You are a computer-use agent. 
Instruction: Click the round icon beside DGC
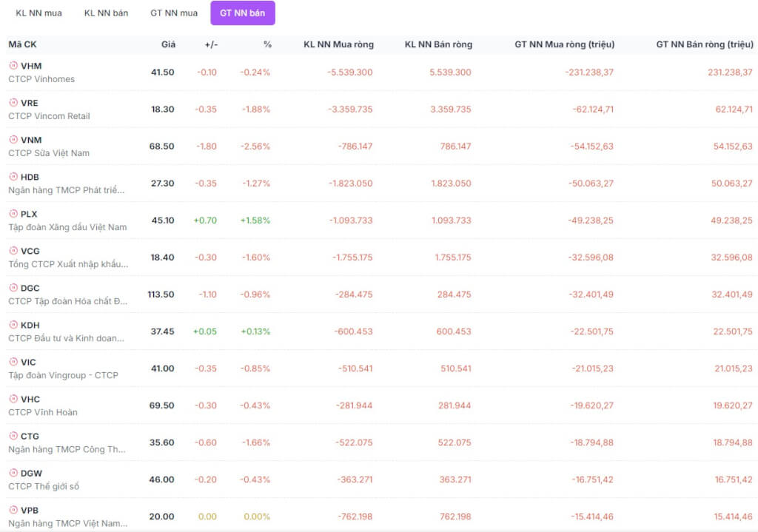tap(13, 288)
